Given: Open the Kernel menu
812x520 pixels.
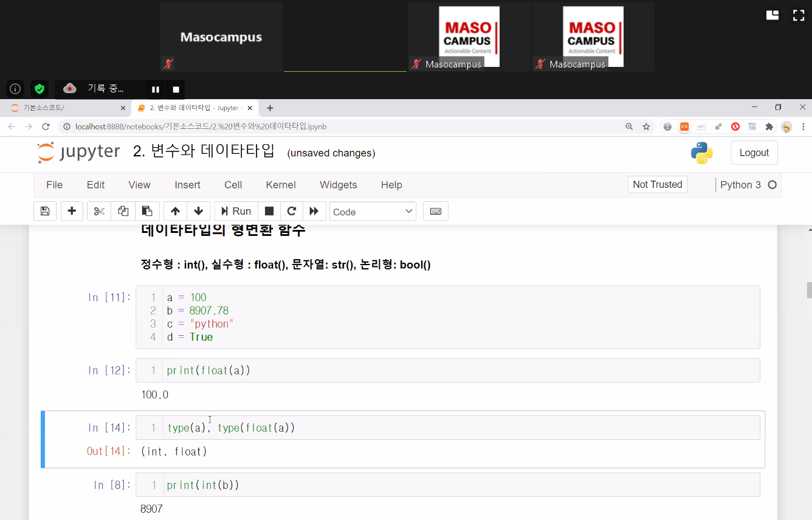Looking at the screenshot, I should pos(280,185).
